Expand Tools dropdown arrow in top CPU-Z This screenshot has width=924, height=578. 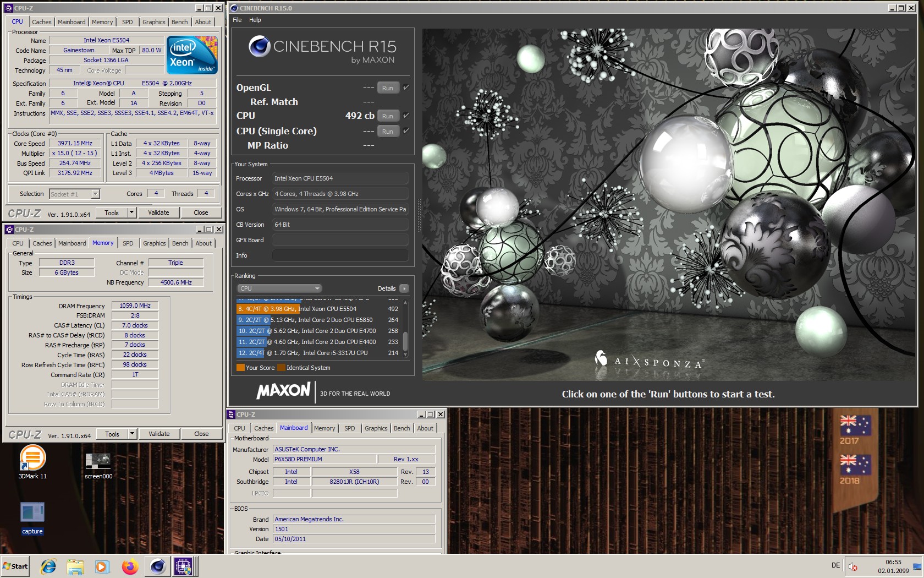tap(131, 212)
